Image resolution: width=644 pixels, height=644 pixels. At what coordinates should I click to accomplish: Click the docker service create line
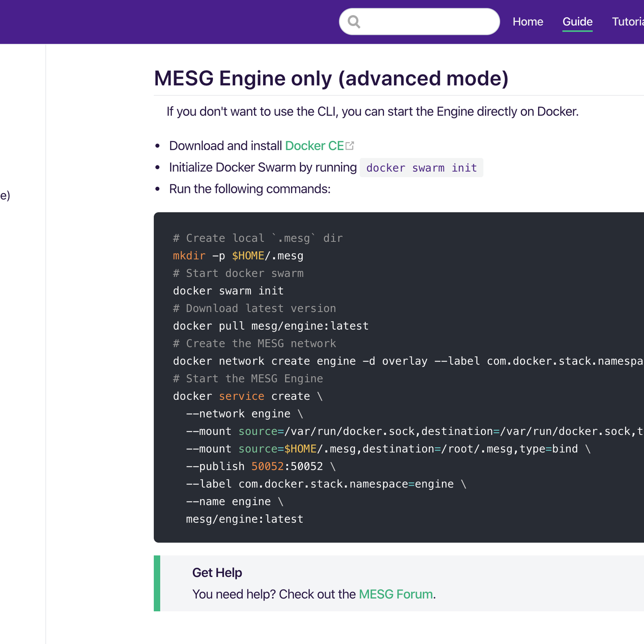pos(247,396)
